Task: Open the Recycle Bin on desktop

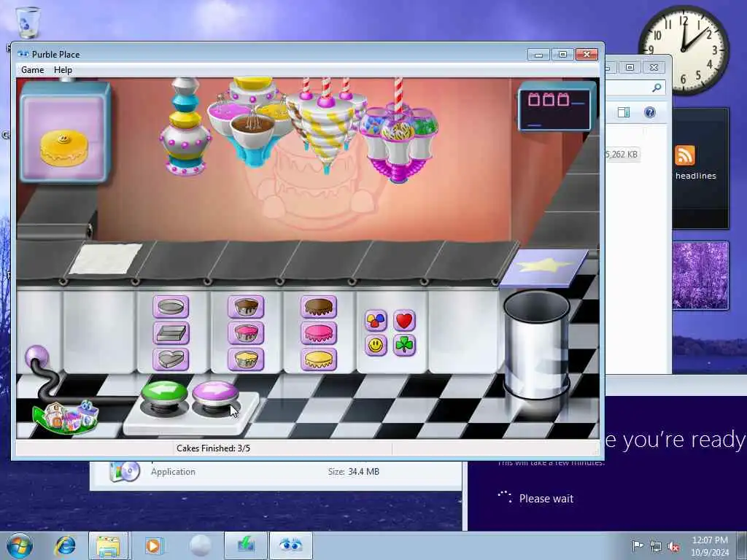Action: click(x=28, y=23)
